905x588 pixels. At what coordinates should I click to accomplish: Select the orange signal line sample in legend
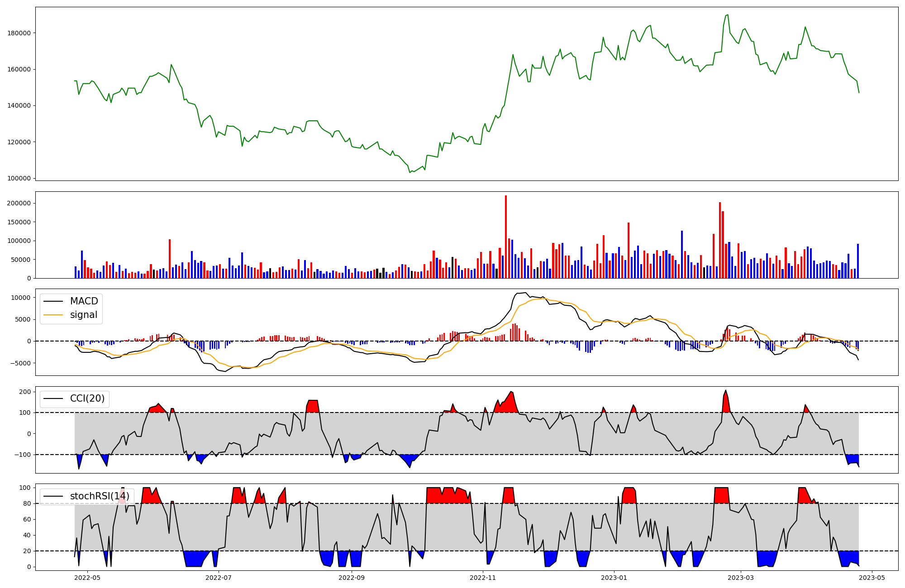(53, 315)
